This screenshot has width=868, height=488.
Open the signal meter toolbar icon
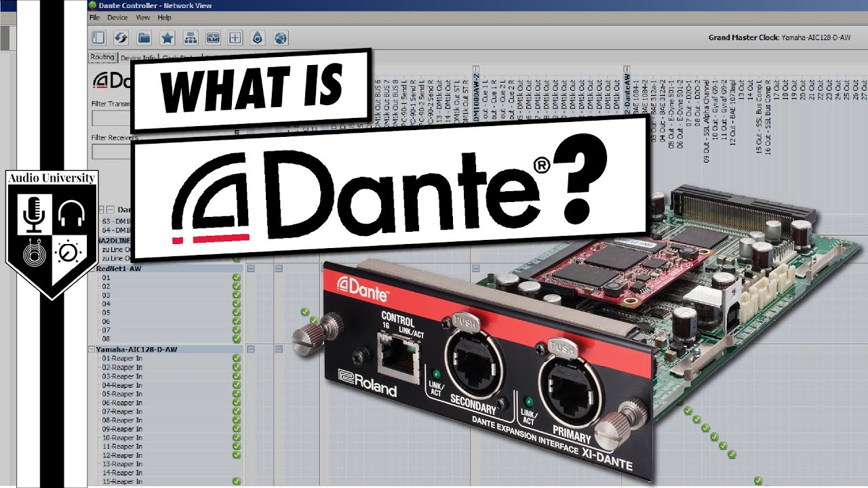pyautogui.click(x=214, y=38)
